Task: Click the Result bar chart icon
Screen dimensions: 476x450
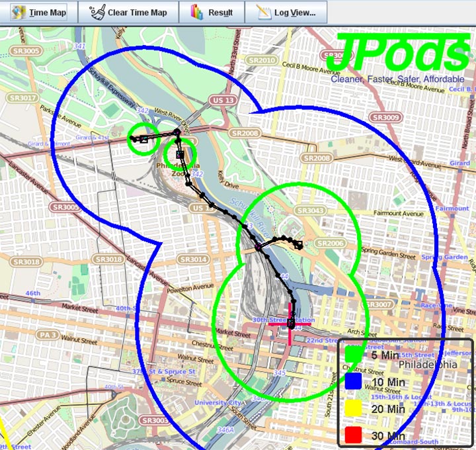Action: 196,13
